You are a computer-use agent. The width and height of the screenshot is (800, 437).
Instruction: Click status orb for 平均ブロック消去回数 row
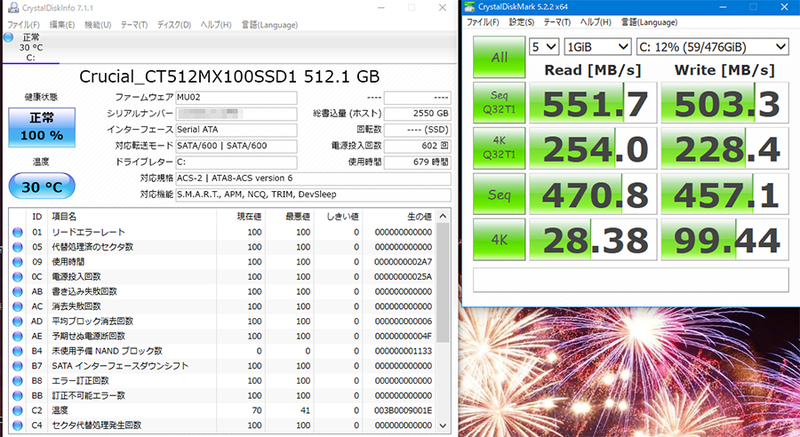coord(17,321)
